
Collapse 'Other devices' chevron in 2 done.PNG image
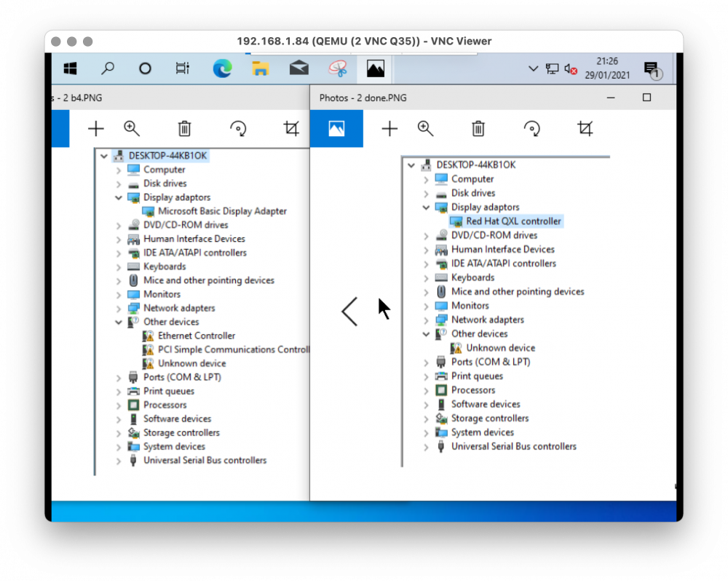tap(426, 334)
